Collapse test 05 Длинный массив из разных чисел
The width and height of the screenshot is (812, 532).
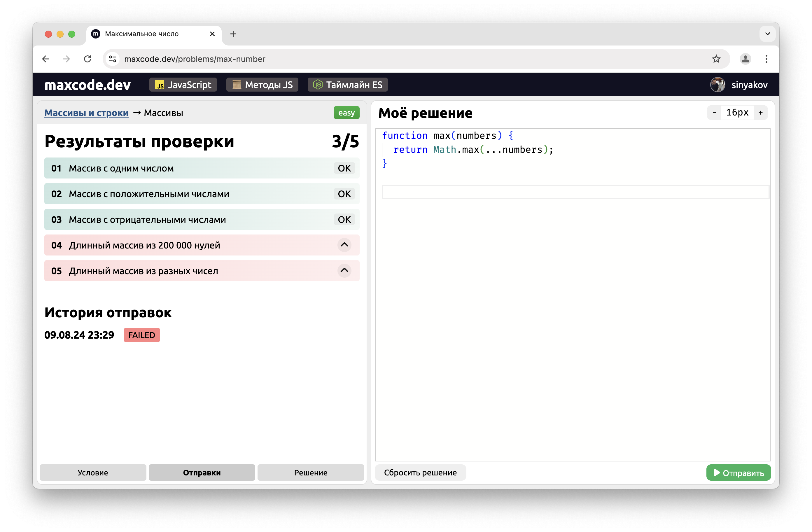click(344, 271)
